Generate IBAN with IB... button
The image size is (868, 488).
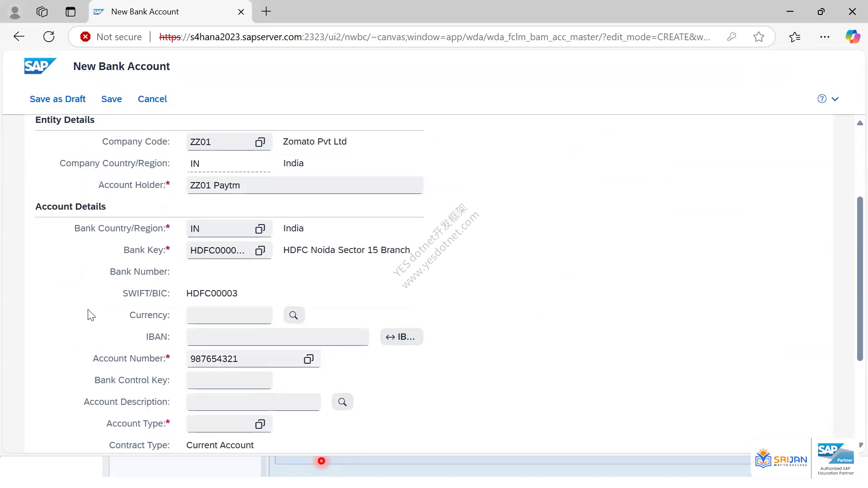(401, 337)
